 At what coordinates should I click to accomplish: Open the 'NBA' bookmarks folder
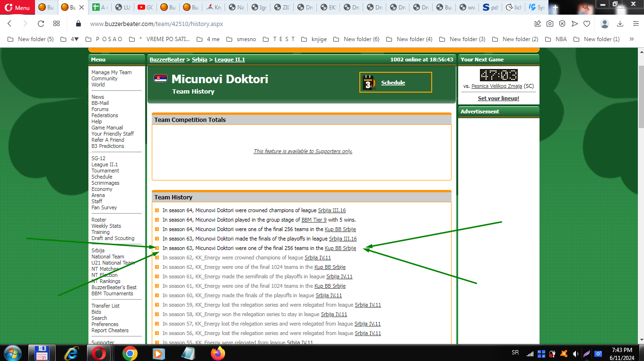point(557,39)
